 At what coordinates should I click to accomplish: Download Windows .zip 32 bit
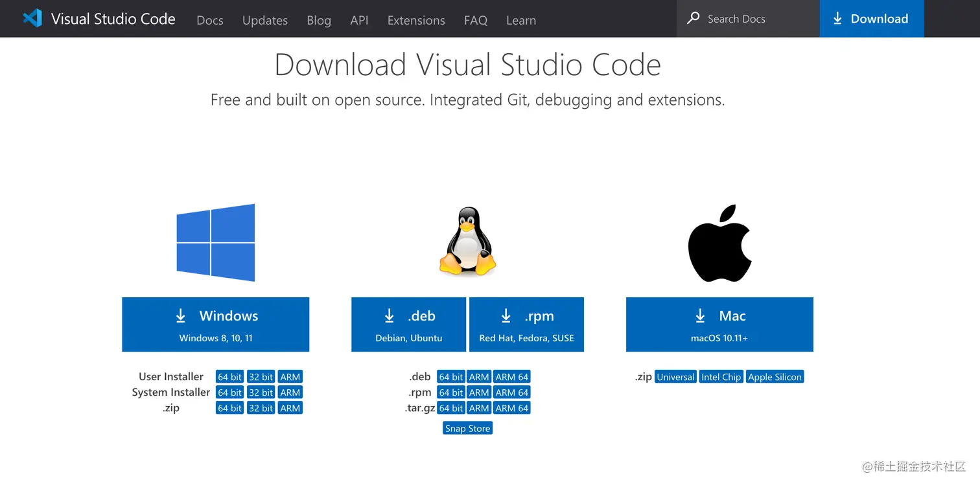[261, 408]
